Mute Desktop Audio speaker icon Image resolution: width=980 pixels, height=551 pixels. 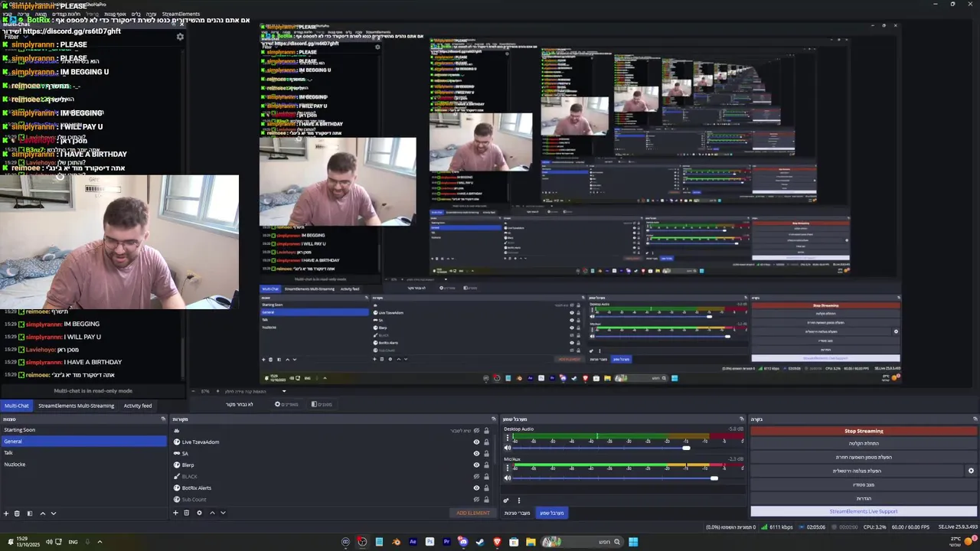tap(507, 448)
